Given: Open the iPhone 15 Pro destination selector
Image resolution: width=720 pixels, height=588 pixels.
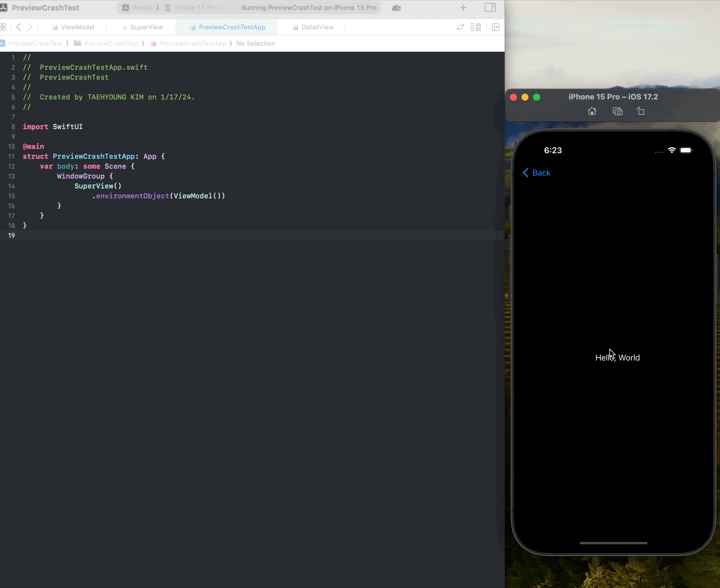Looking at the screenshot, I should point(196,8).
